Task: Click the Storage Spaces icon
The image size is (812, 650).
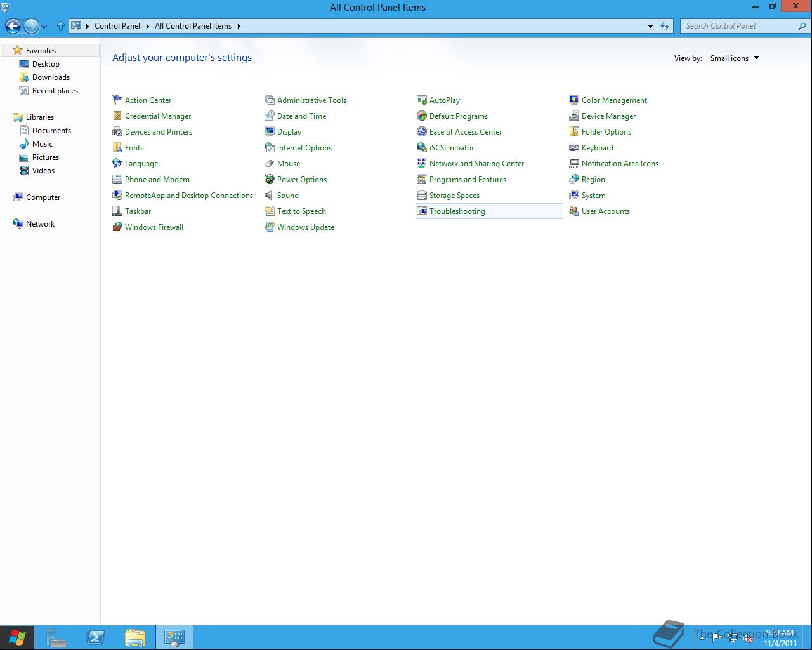Action: pos(422,195)
